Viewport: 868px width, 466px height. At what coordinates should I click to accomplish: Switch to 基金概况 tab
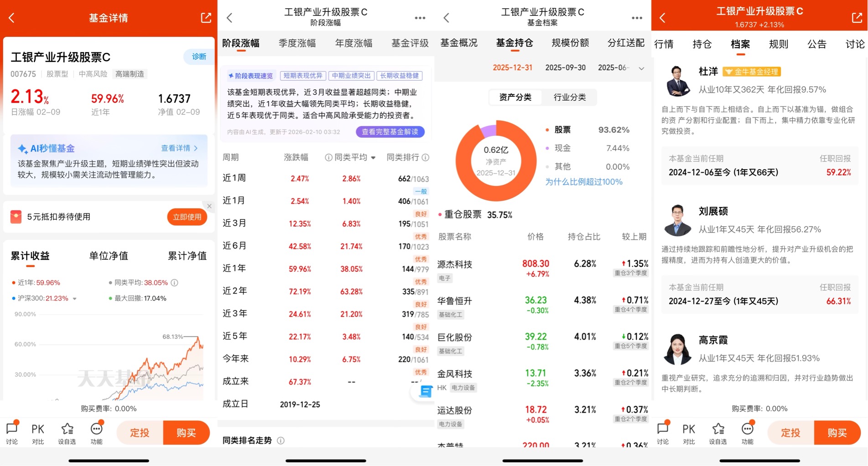click(x=459, y=43)
